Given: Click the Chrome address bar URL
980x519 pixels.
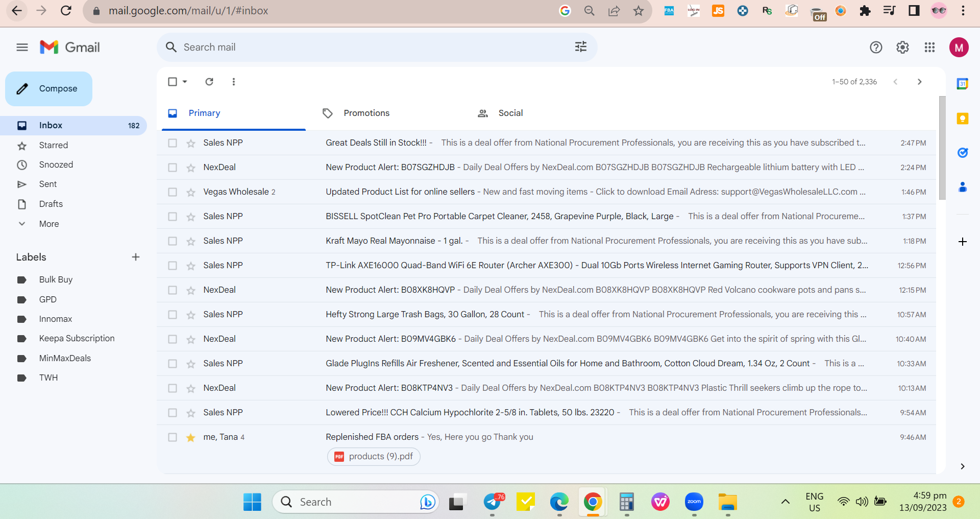Looking at the screenshot, I should (188, 11).
